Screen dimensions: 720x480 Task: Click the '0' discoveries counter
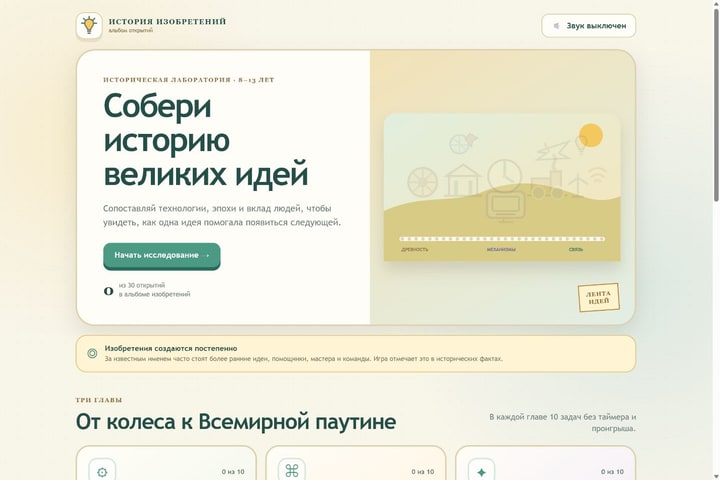[108, 291]
